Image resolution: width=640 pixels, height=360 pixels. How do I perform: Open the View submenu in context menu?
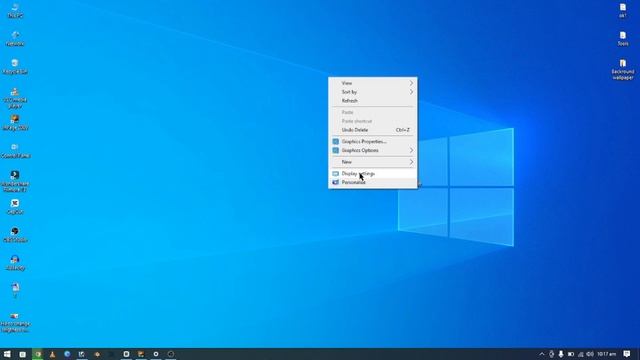373,83
